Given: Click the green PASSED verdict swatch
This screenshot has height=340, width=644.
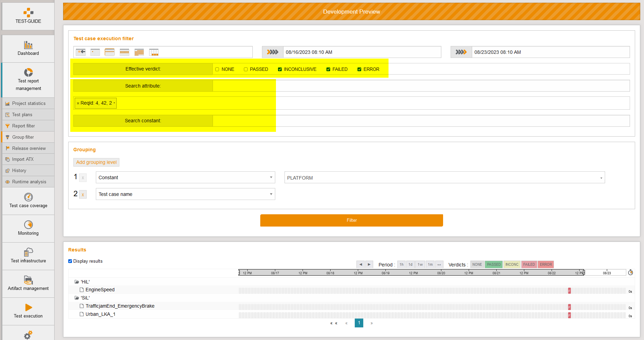Looking at the screenshot, I should [x=494, y=265].
